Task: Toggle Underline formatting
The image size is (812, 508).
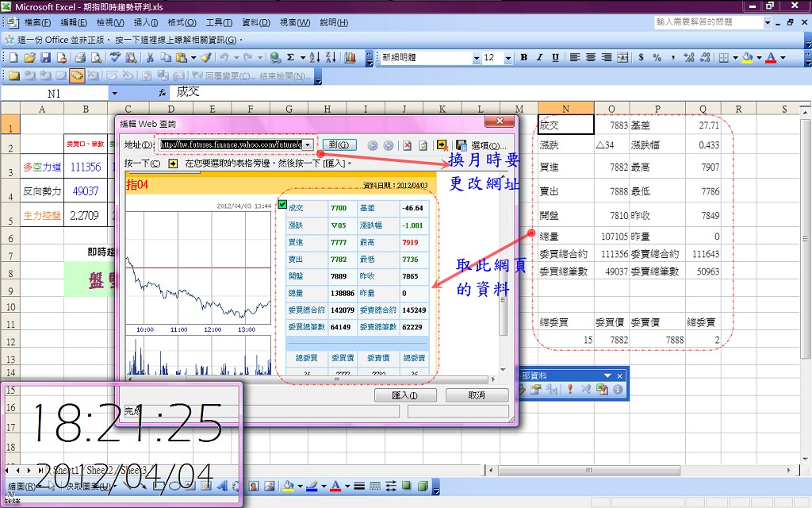Action: point(555,57)
